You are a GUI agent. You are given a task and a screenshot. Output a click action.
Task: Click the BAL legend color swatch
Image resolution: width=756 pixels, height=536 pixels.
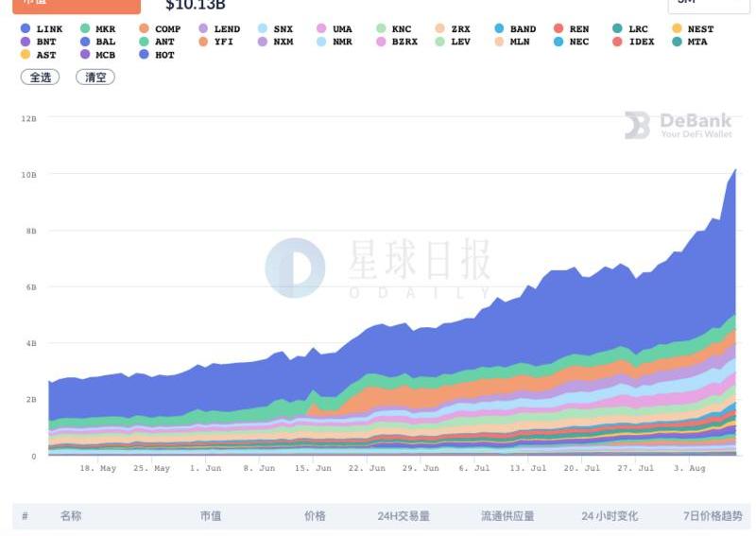[x=86, y=42]
